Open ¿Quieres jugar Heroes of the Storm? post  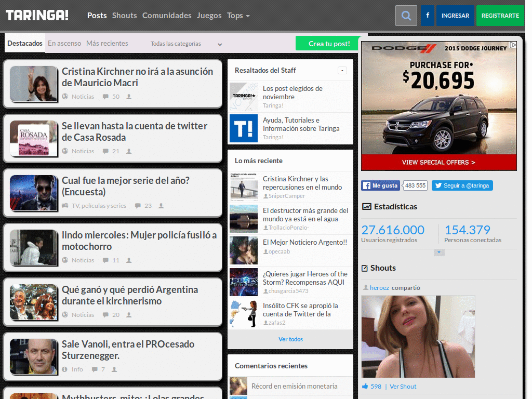tap(305, 278)
